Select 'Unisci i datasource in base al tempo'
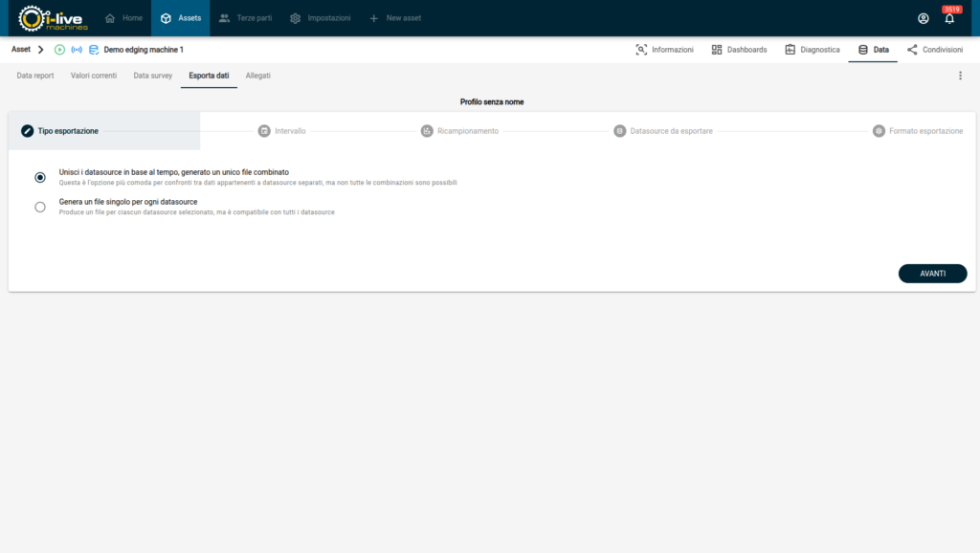980x553 pixels. pos(40,177)
